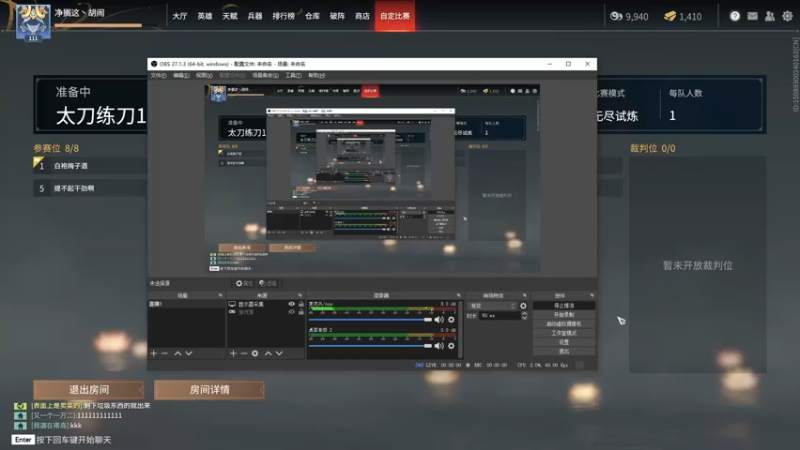
Task: Mute the 麦克风/Aux speaker icon
Action: (x=439, y=319)
